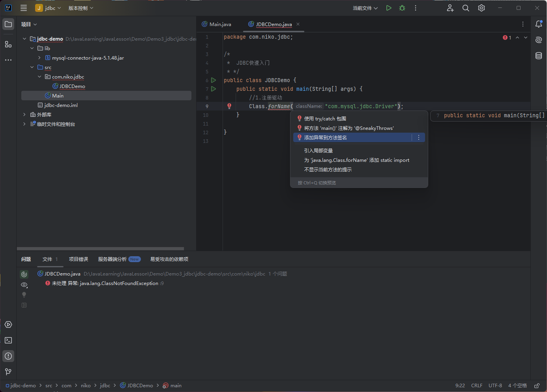This screenshot has width=547, height=392.
Task: Click the CRLF line separator in status bar
Action: tap(477, 386)
